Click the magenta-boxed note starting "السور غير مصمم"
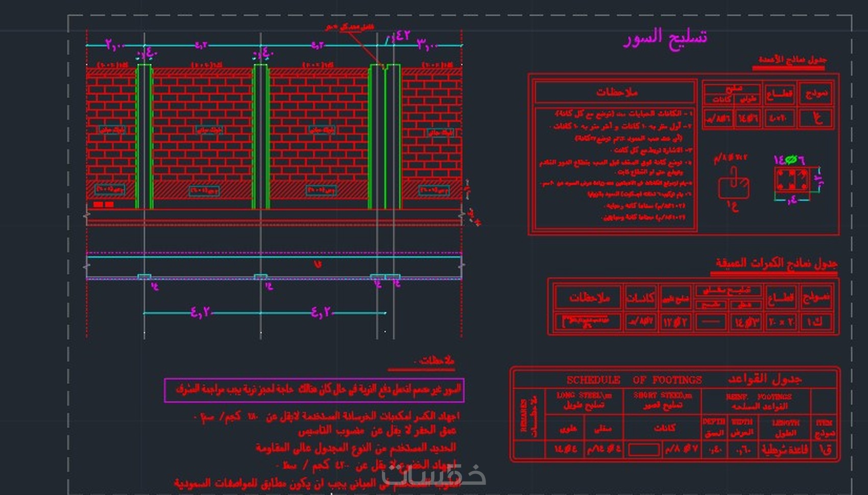 (314, 390)
